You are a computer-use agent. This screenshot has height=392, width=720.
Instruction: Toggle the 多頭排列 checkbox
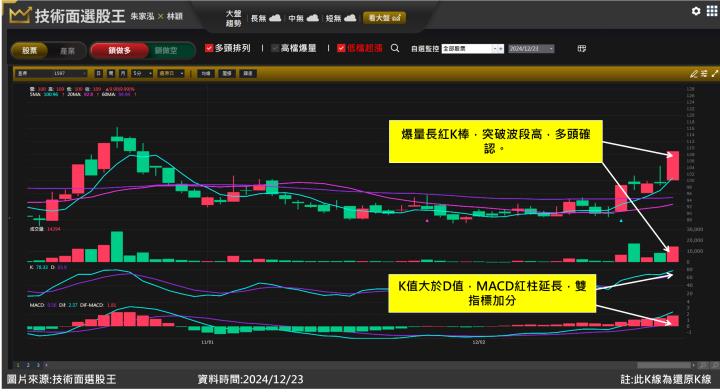209,48
